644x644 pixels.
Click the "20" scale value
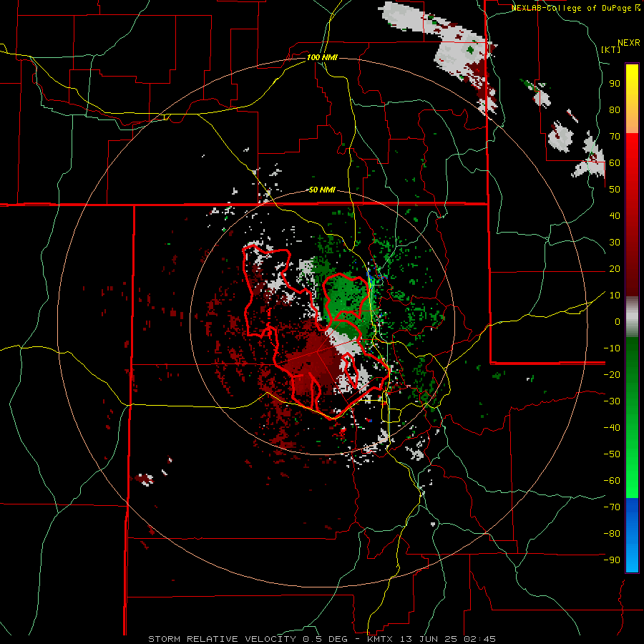[x=615, y=269]
